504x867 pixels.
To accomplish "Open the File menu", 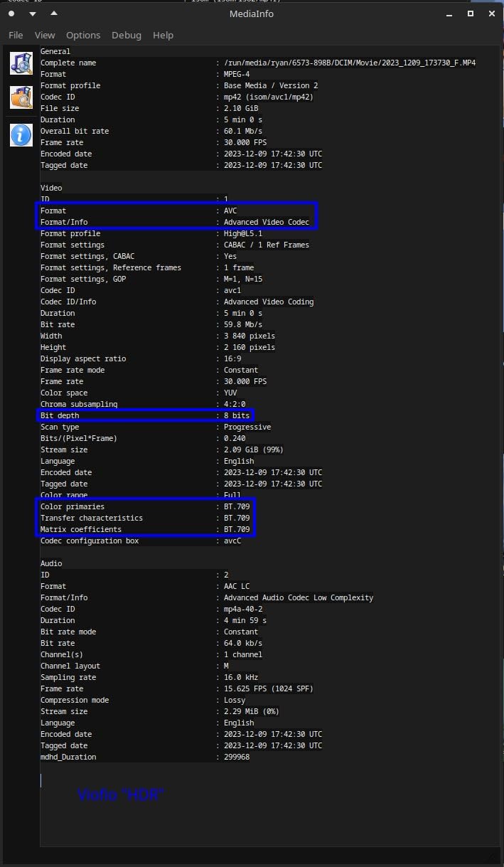I will (16, 35).
